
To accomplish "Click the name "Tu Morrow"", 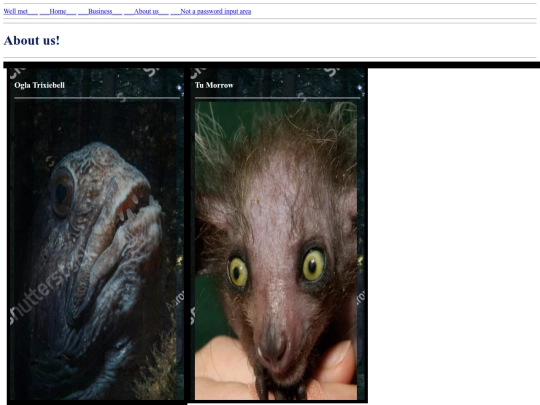I will click(x=214, y=85).
